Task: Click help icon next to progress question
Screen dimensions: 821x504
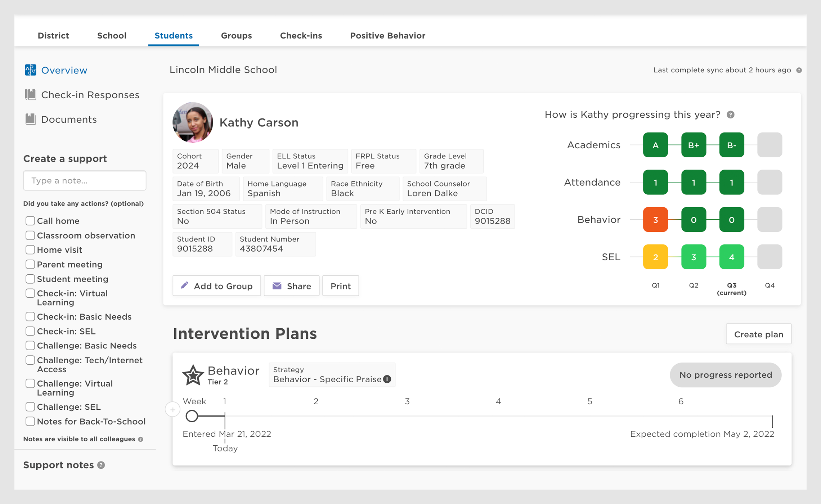Action: [730, 115]
